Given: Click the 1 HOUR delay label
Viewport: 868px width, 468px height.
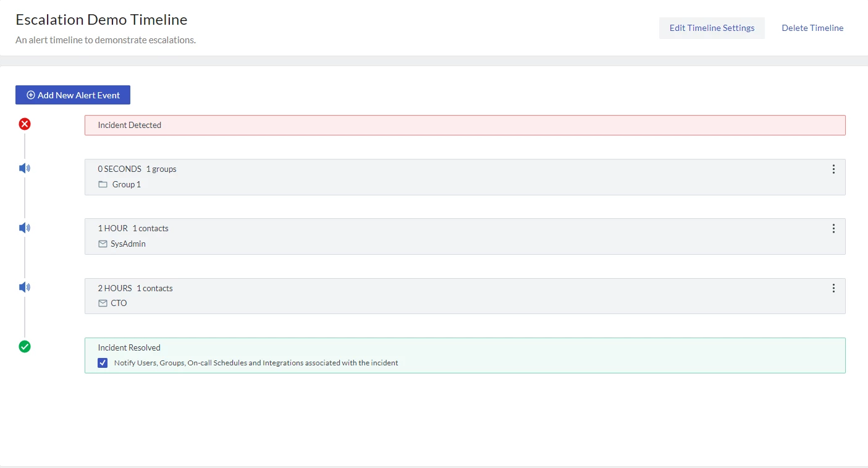Looking at the screenshot, I should (x=112, y=228).
